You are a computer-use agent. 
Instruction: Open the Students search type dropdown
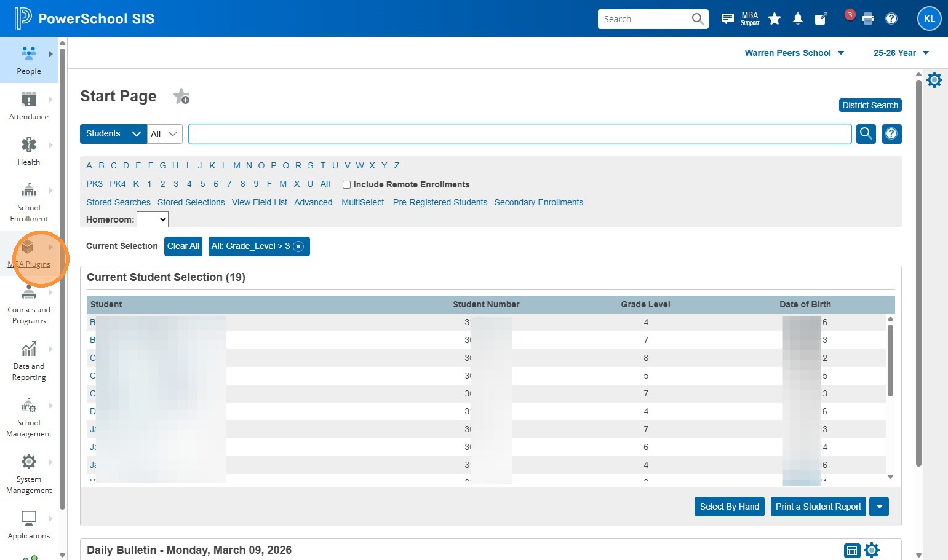[x=113, y=133]
